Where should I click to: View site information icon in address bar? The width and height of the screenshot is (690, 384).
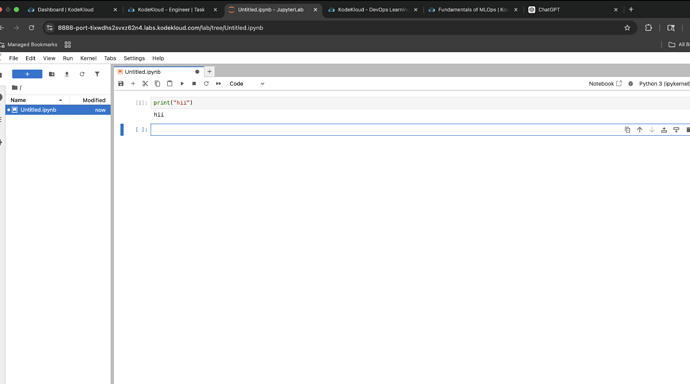(x=50, y=28)
